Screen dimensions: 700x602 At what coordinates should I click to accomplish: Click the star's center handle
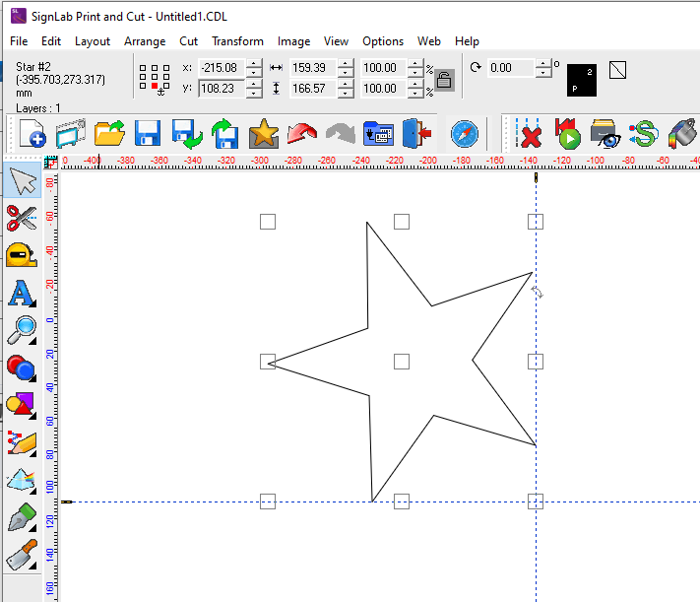pos(402,362)
